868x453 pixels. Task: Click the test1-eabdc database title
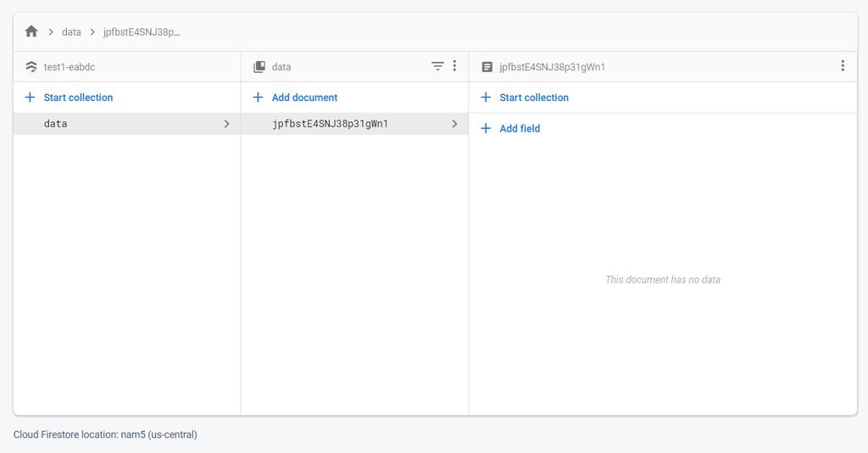(70, 67)
